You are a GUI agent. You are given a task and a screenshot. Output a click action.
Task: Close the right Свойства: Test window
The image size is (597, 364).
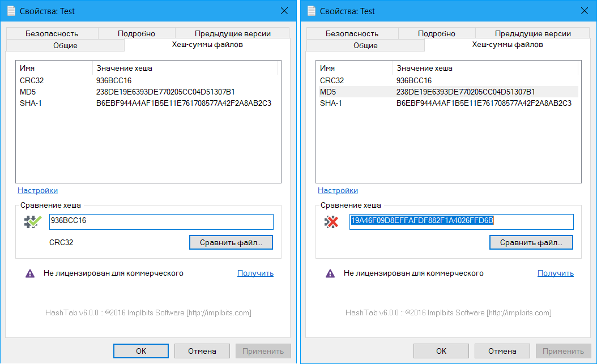pos(584,11)
